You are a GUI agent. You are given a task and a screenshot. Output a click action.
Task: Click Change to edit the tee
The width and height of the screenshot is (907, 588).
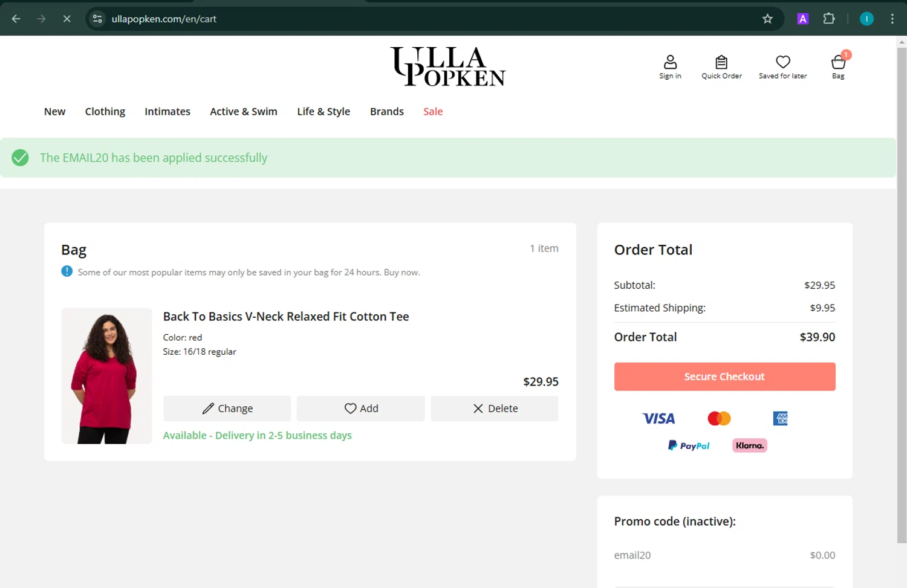click(x=227, y=409)
